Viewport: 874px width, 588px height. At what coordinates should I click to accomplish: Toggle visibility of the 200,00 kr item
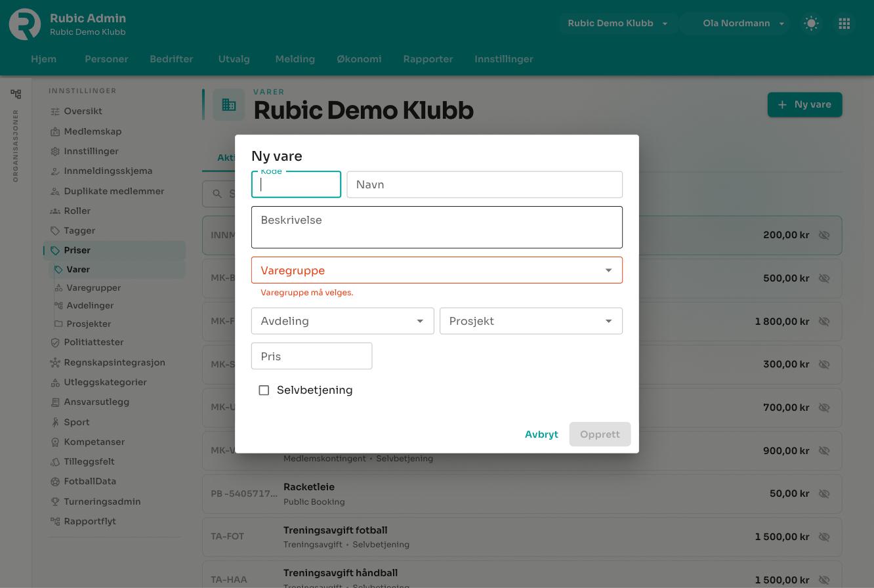[x=824, y=235]
